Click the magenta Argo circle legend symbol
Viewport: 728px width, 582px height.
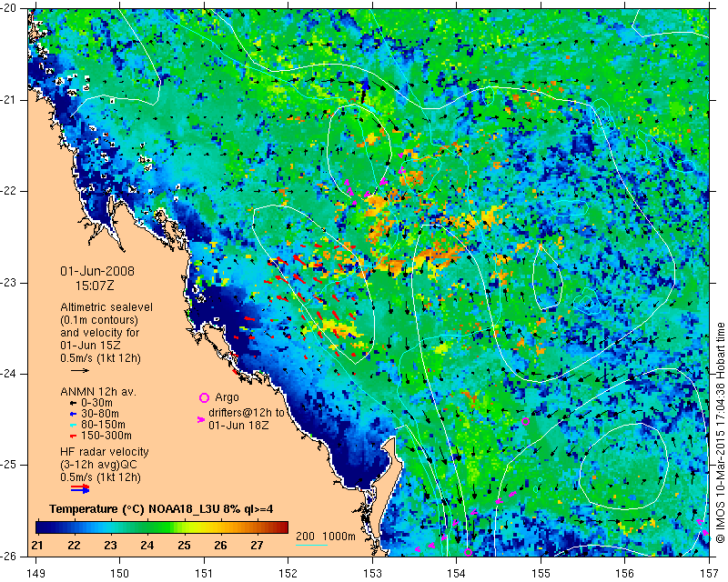coord(204,397)
